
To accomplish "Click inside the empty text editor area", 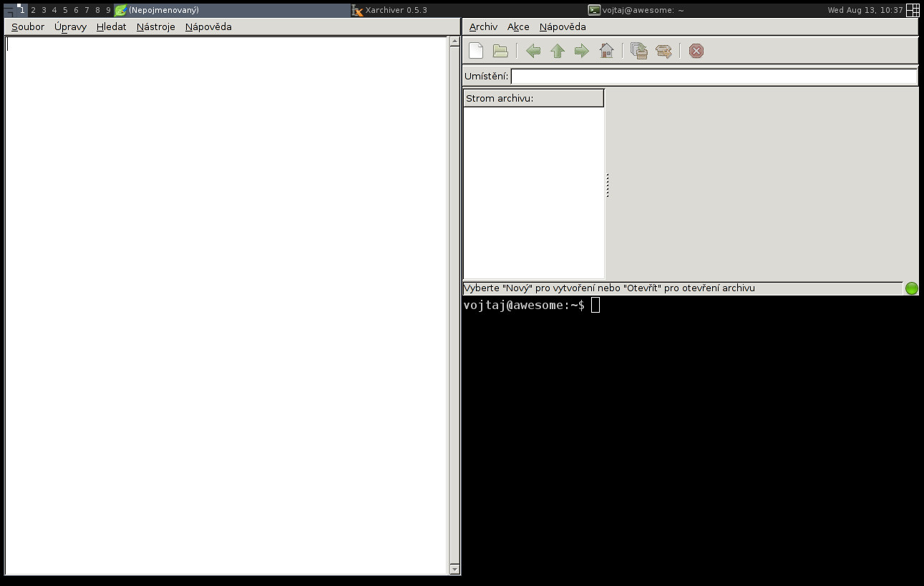I will pyautogui.click(x=227, y=306).
